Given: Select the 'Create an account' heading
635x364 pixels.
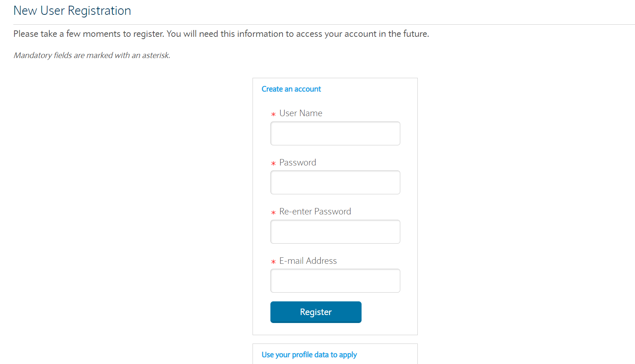Looking at the screenshot, I should click(291, 89).
